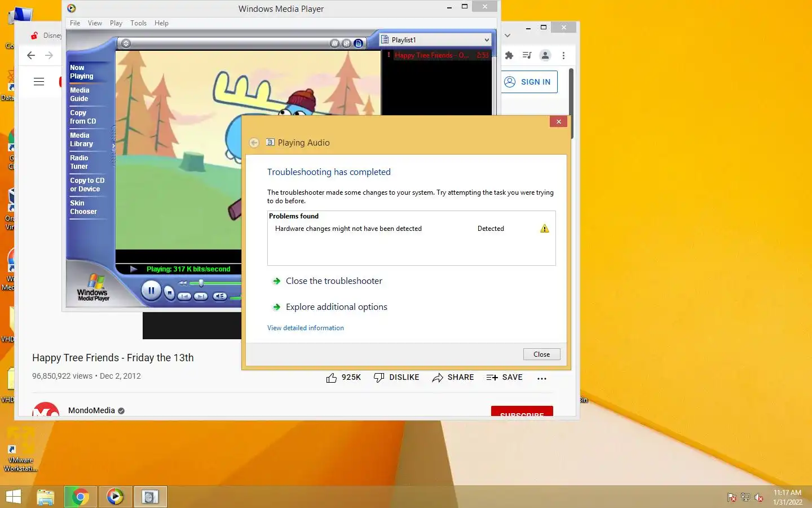Open the MondoMedia channel name
This screenshot has width=812, height=508.
[91, 410]
